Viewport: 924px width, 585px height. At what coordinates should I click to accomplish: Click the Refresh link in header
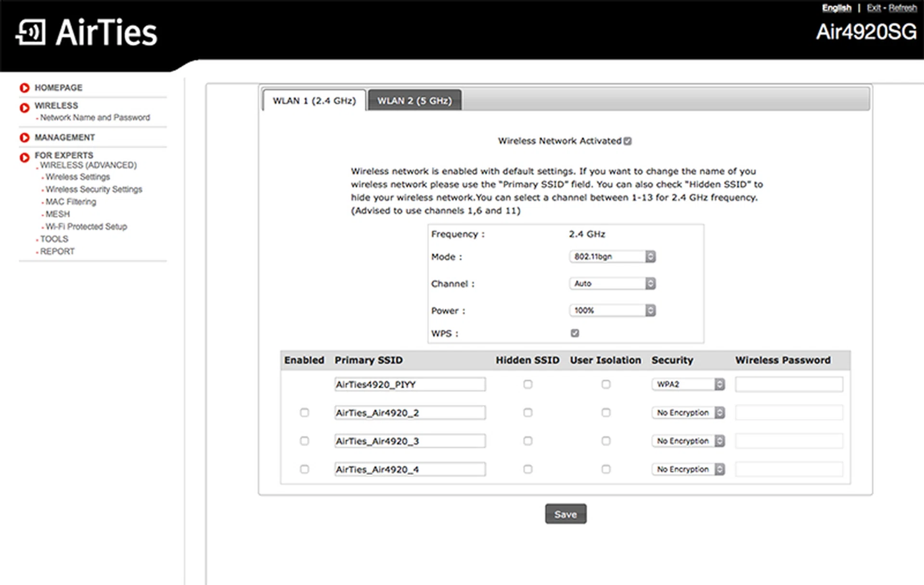[x=902, y=8]
